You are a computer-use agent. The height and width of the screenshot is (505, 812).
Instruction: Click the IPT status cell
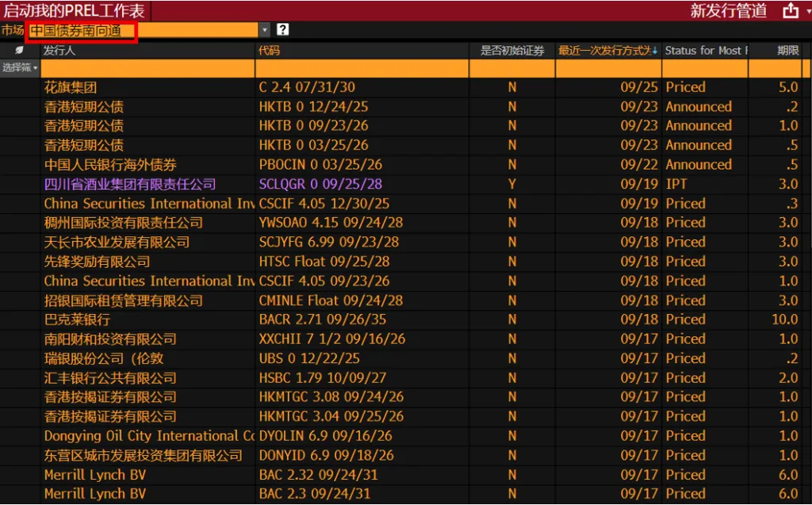pos(676,184)
